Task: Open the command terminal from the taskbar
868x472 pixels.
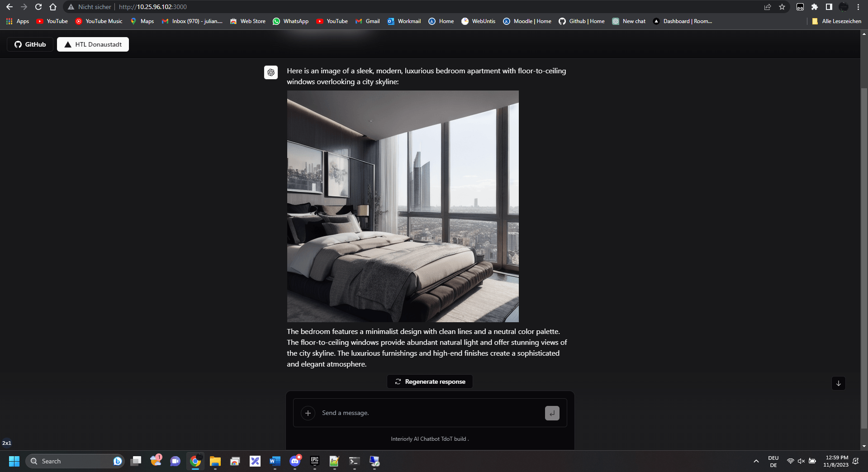Action: coord(354,461)
